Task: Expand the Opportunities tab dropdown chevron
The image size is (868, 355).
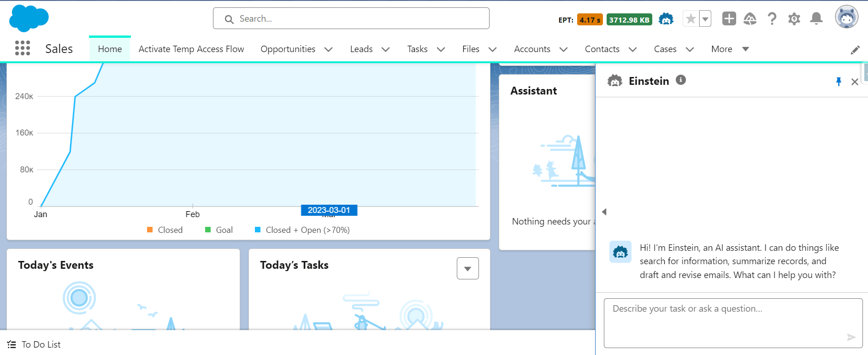Action: coord(329,49)
